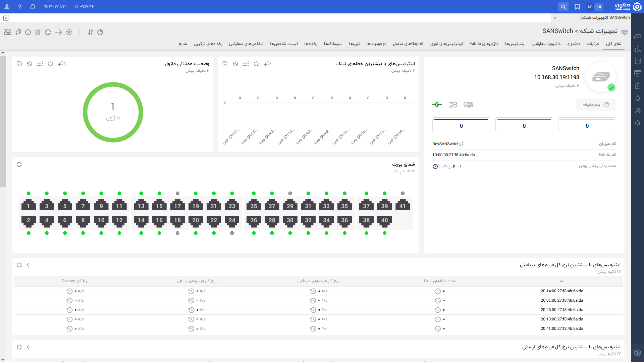Viewport: 644px width, 362px height.
Task: Open the notifications bell icon
Action: (33, 7)
